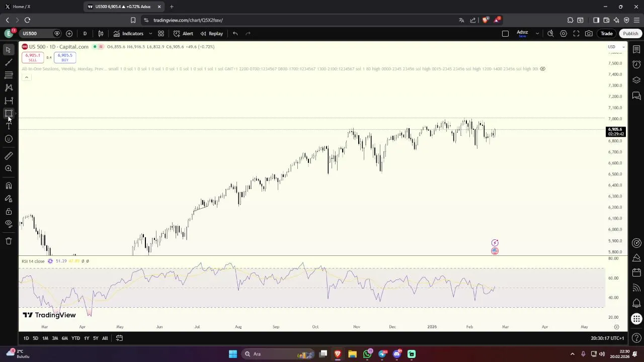Click the browser address bar URL

pyautogui.click(x=188, y=20)
